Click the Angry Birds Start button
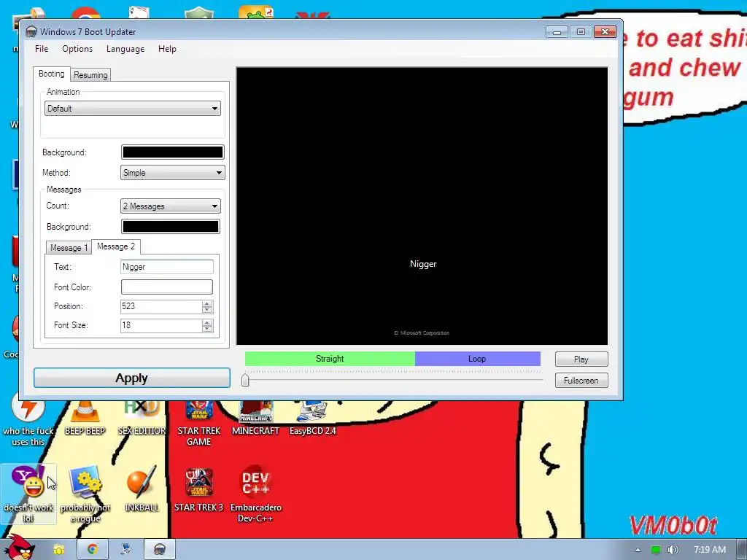The height and width of the screenshot is (560, 747). [19, 548]
